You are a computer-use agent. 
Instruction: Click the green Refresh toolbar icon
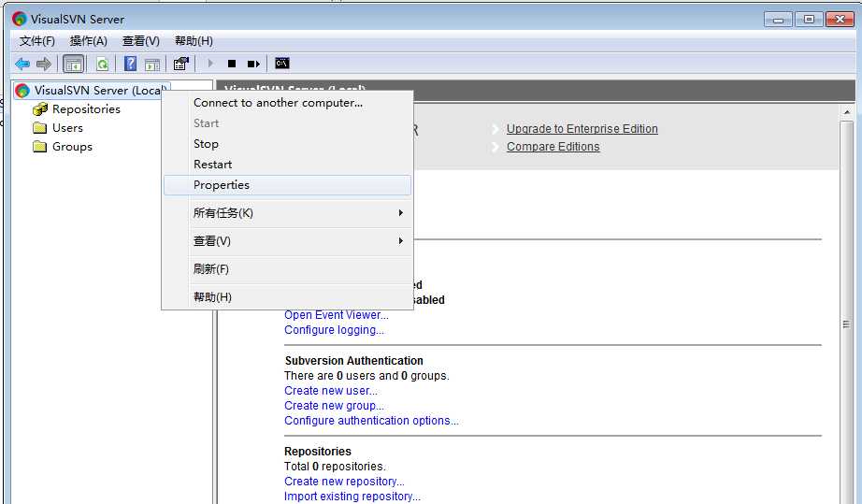click(102, 64)
